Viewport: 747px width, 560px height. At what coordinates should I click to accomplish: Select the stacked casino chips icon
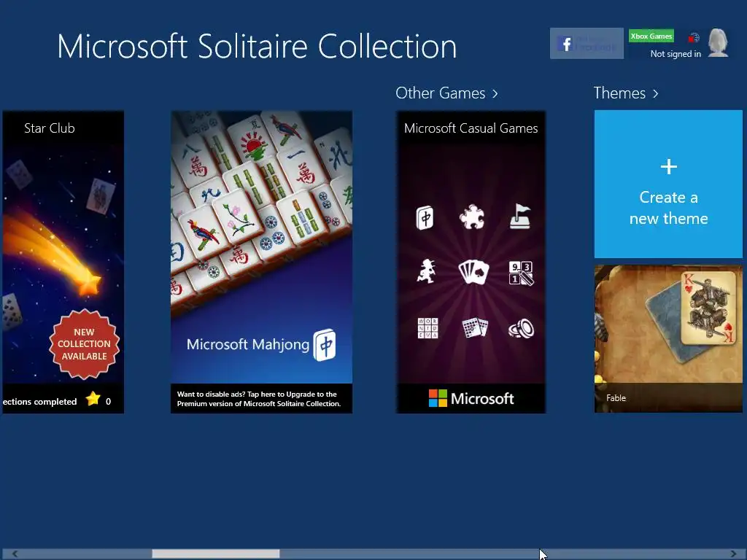tap(521, 329)
